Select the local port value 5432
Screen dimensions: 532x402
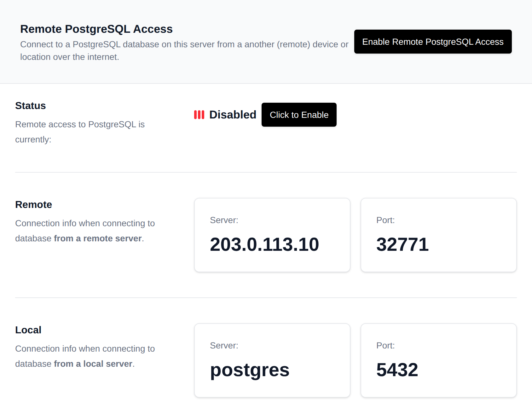[397, 370]
